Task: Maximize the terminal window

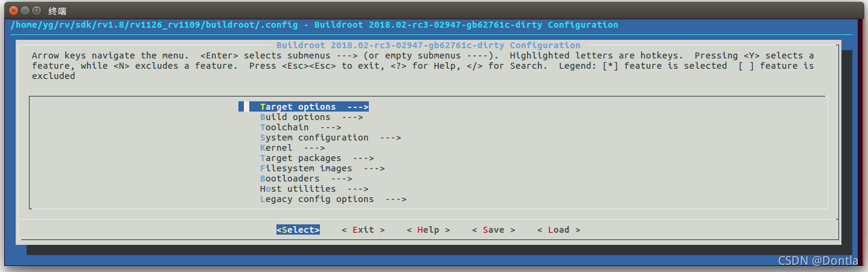Action: pos(36,10)
